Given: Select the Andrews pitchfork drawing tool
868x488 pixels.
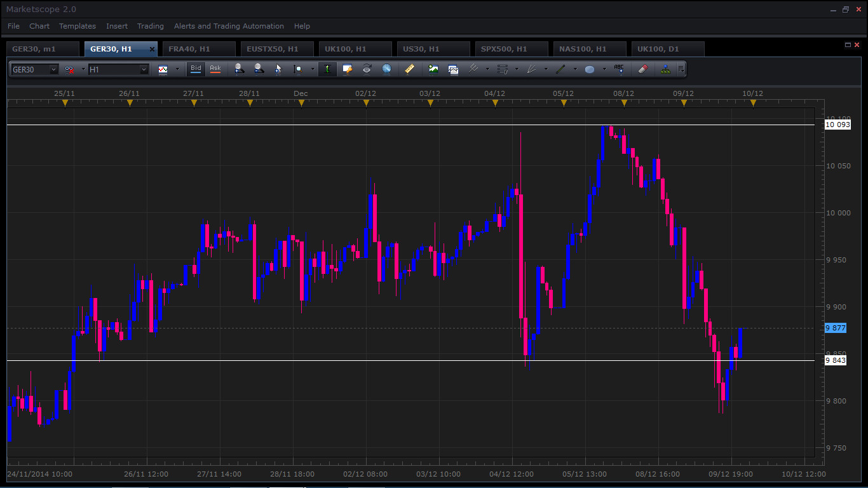Looking at the screenshot, I should [x=473, y=69].
